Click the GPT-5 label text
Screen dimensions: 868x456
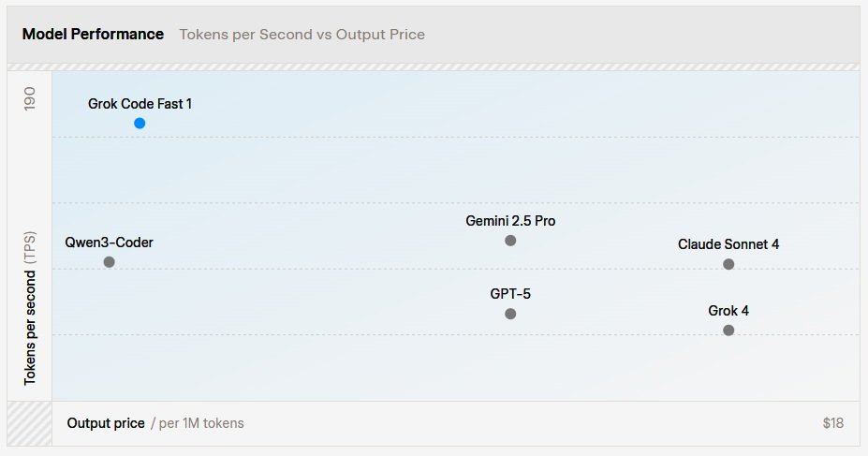510,294
